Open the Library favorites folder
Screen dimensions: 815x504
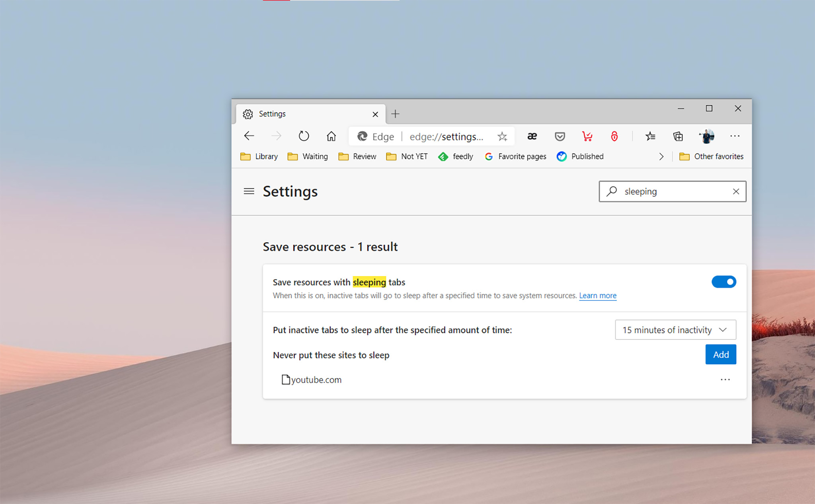259,156
